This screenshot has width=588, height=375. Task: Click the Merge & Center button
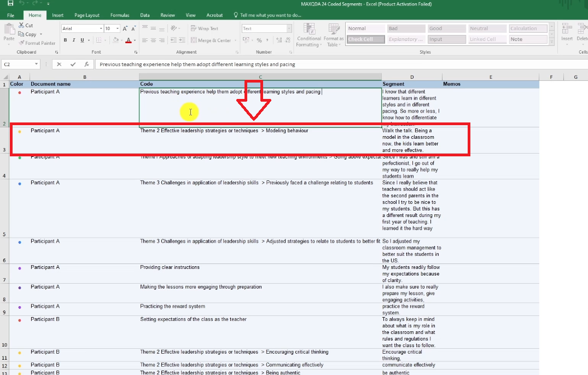tap(211, 40)
